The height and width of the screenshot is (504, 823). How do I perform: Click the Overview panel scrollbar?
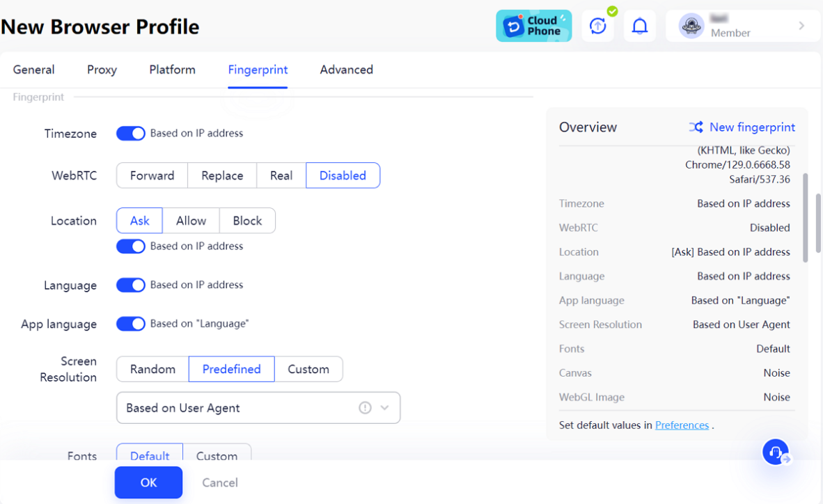coord(806,218)
